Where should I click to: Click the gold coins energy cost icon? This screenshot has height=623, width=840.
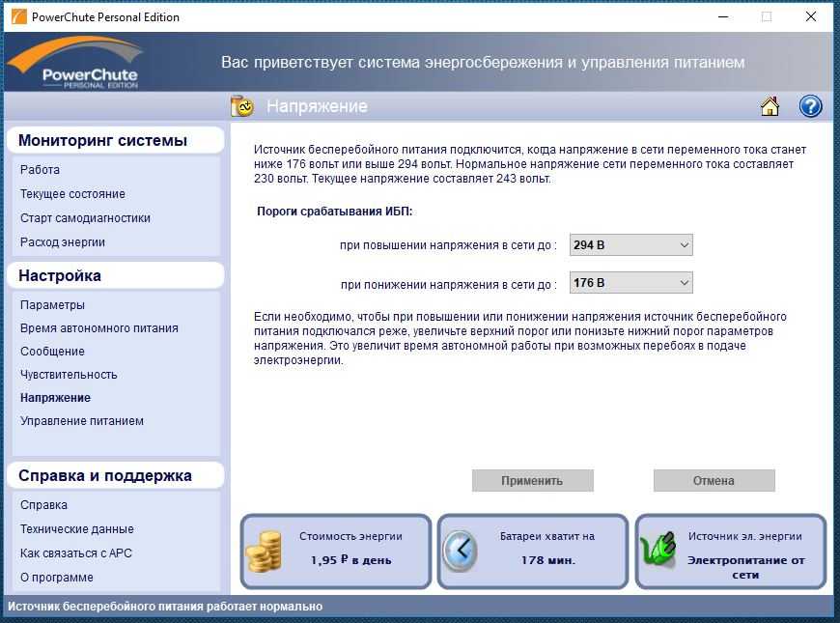[x=264, y=552]
